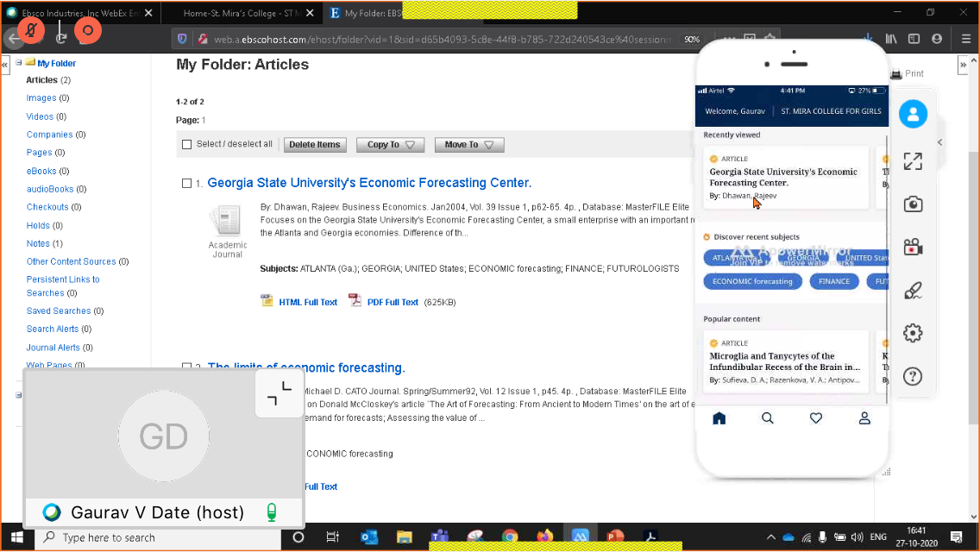Tap the search icon in the phone's bottom bar

[767, 418]
